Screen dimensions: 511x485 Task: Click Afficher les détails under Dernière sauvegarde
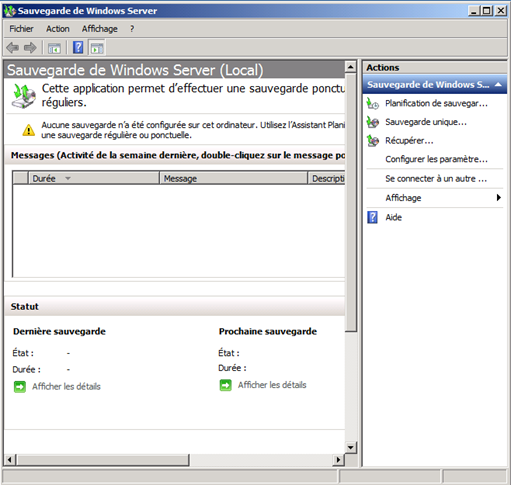66,387
